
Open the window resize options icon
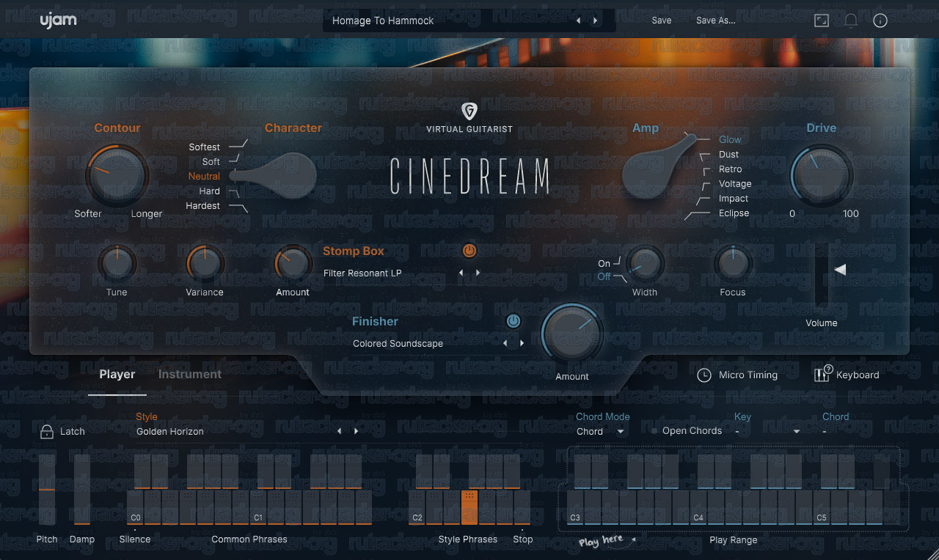click(x=822, y=21)
